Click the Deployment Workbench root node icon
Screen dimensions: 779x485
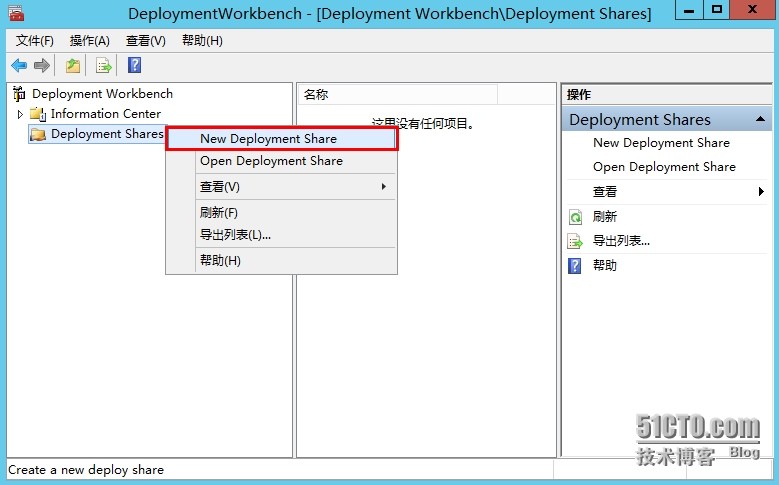19,93
